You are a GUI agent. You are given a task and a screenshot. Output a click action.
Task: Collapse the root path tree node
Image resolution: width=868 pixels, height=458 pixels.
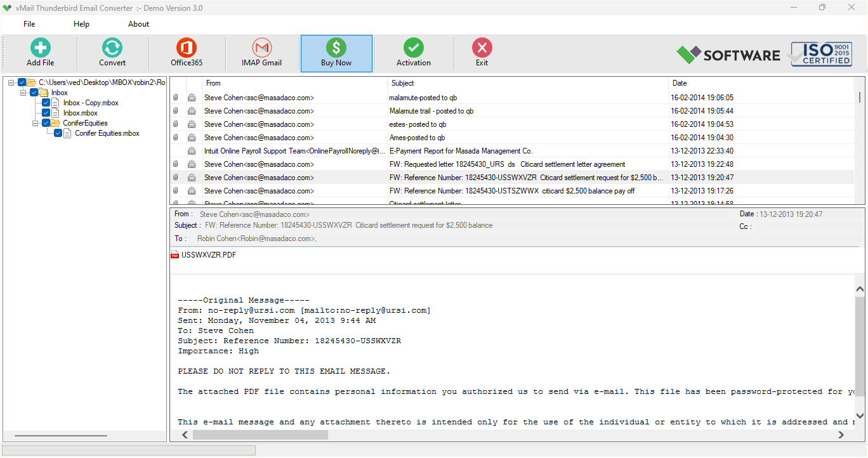11,82
